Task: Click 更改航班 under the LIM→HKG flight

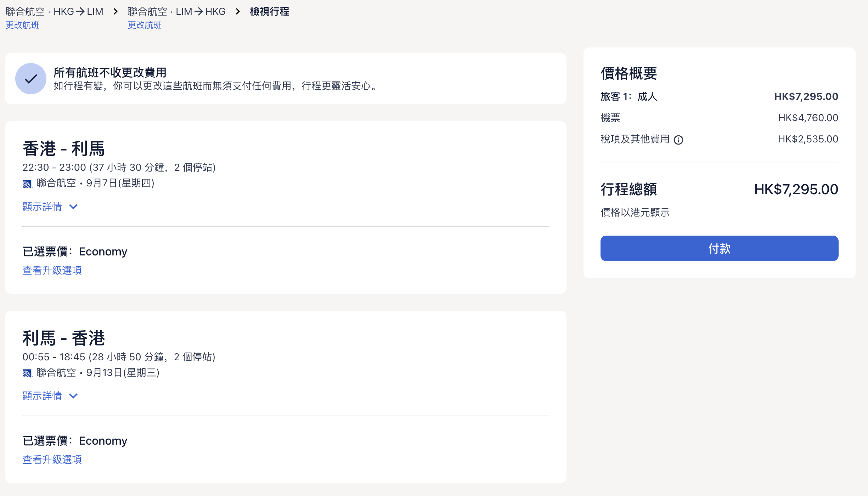Action: click(x=145, y=25)
